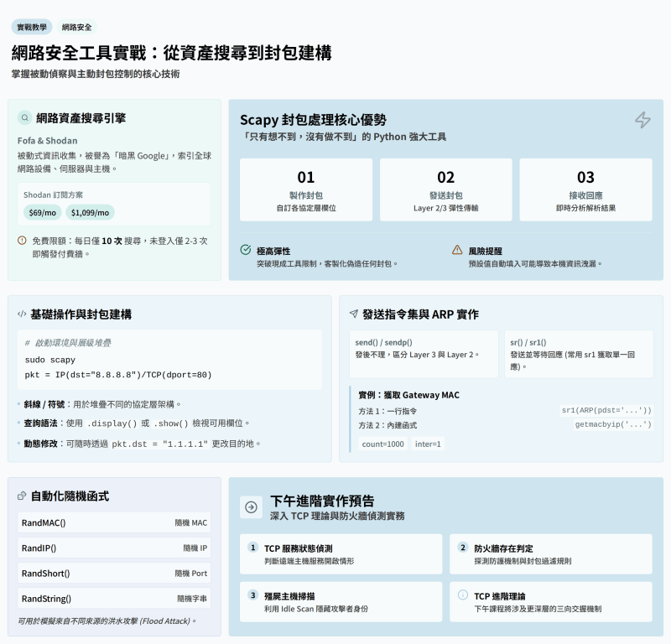671x644 pixels.
Task: Click the green checkmark icon beside 極高彈性
Action: pos(246,250)
